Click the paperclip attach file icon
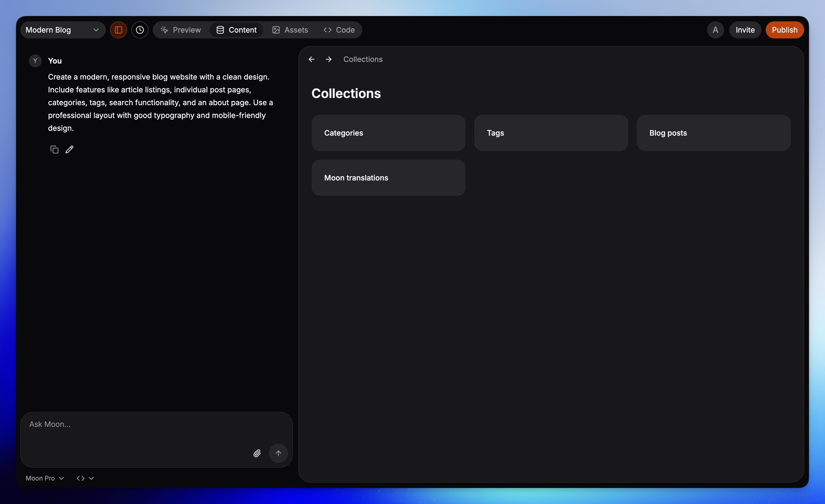 click(257, 453)
